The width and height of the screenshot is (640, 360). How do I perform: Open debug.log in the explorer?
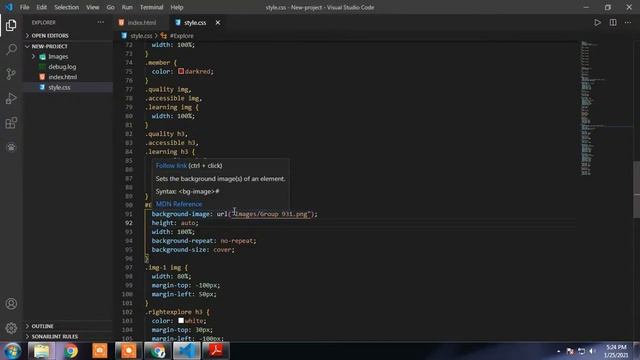point(62,67)
